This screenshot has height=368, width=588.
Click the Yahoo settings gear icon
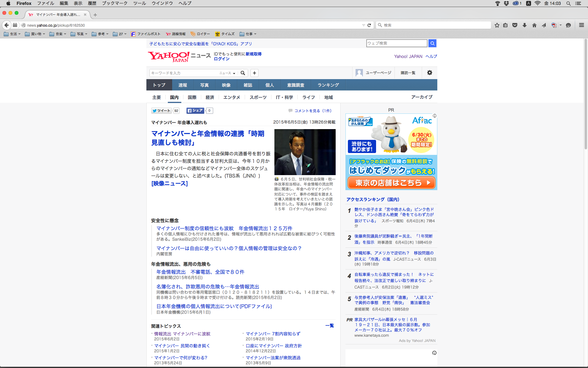click(x=430, y=73)
